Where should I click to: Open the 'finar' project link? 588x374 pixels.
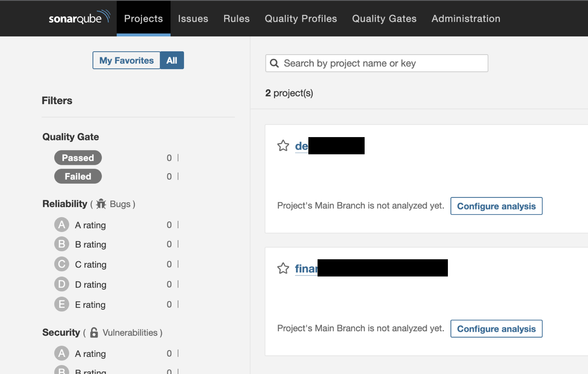click(306, 269)
